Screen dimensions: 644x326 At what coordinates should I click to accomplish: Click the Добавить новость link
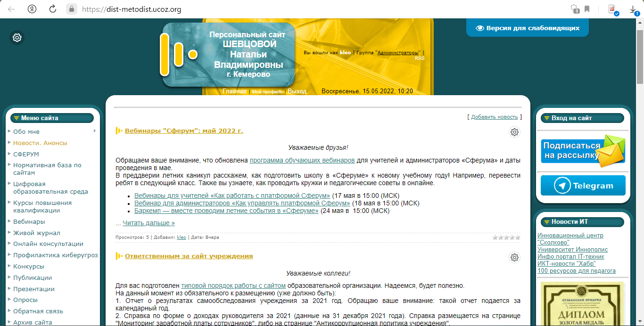coord(495,117)
